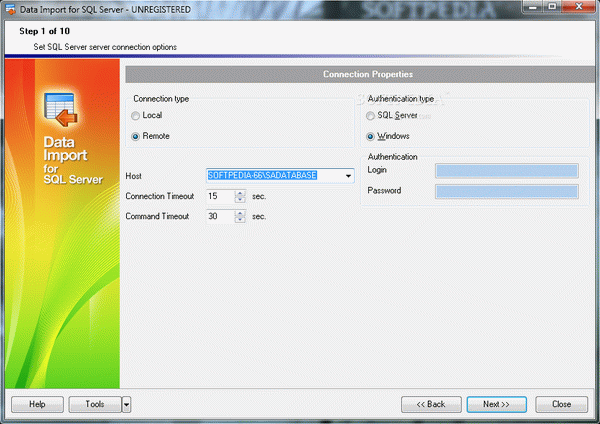Maximize the Data Import window
Screen dimensions: 600x424
(552, 7)
